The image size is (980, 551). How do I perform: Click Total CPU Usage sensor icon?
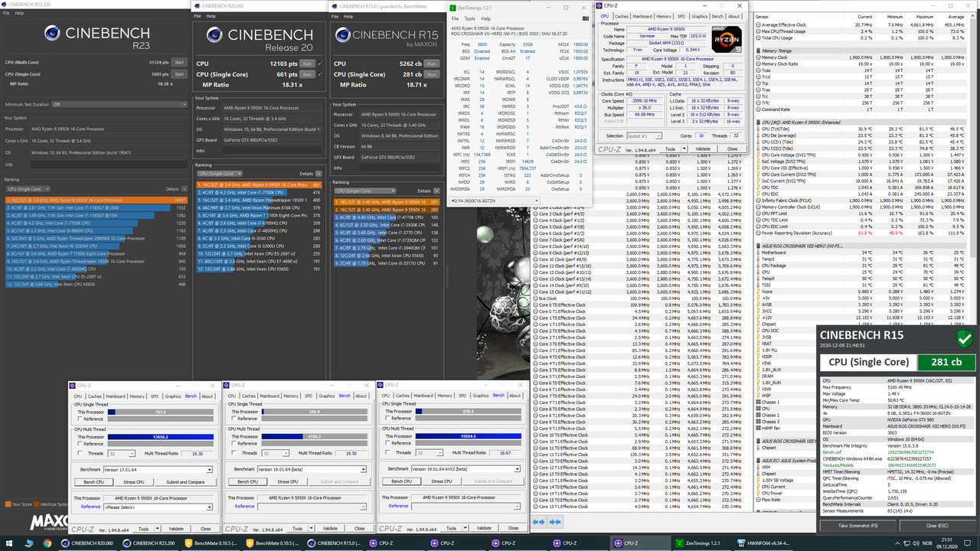pos(759,37)
